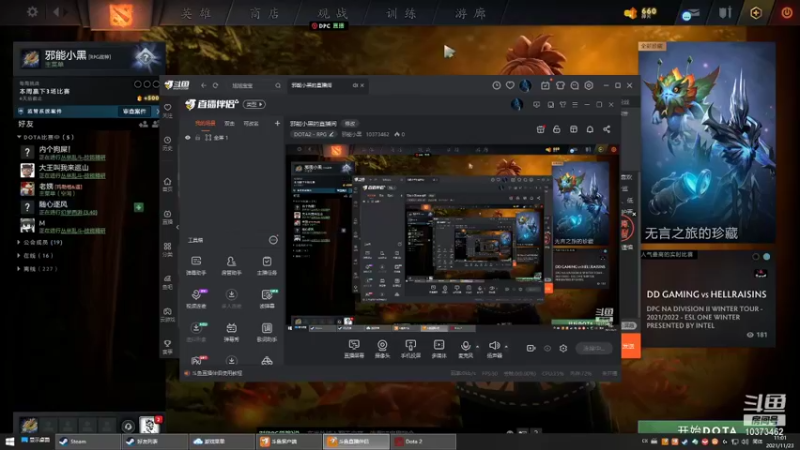This screenshot has height=450, width=800.
Task: Click the 修改 edit title button
Action: click(350, 123)
